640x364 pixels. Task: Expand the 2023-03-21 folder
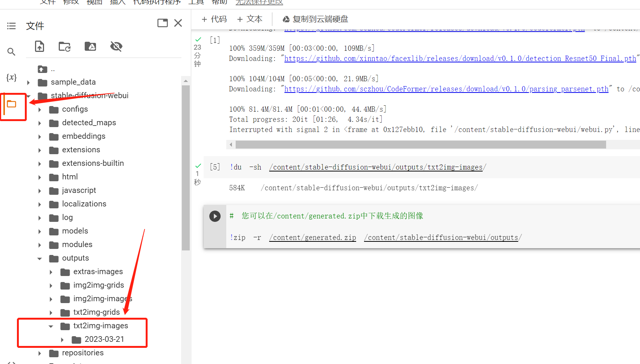tap(62, 340)
